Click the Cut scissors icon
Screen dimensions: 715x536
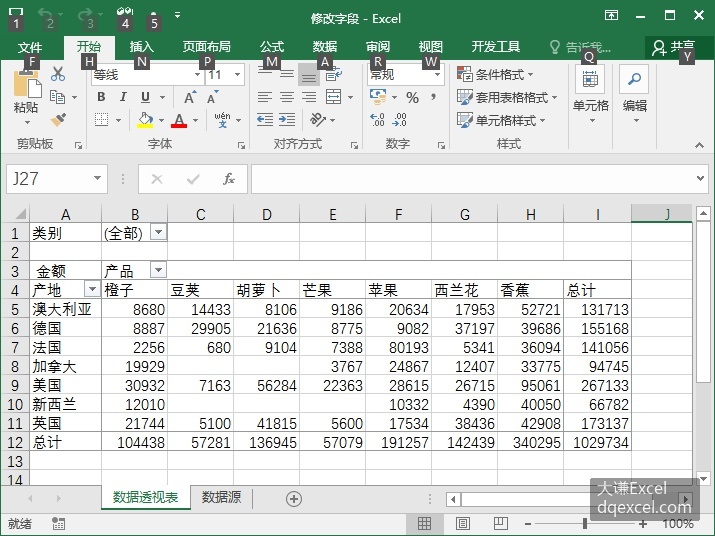58,73
